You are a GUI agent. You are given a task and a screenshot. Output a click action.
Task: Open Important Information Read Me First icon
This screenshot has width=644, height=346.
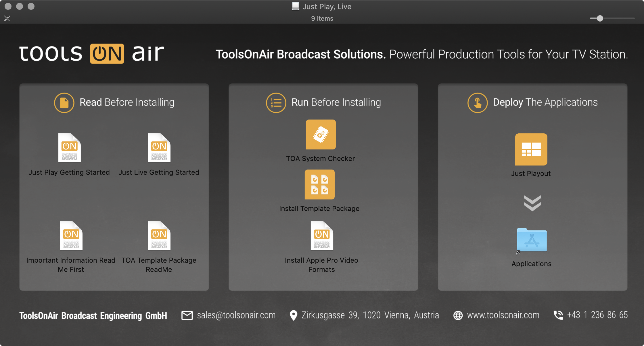click(x=71, y=236)
